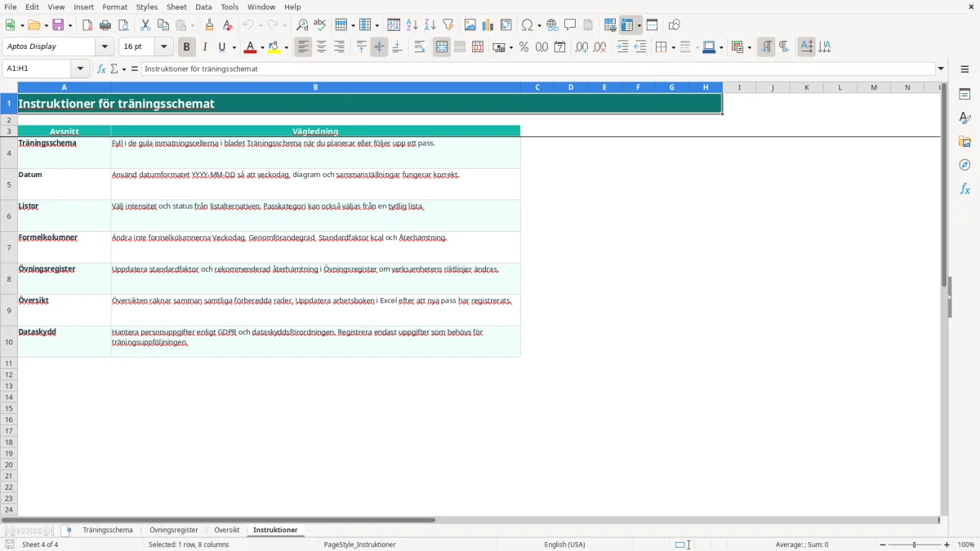Switch to the Träningsschema sheet tab

(108, 531)
